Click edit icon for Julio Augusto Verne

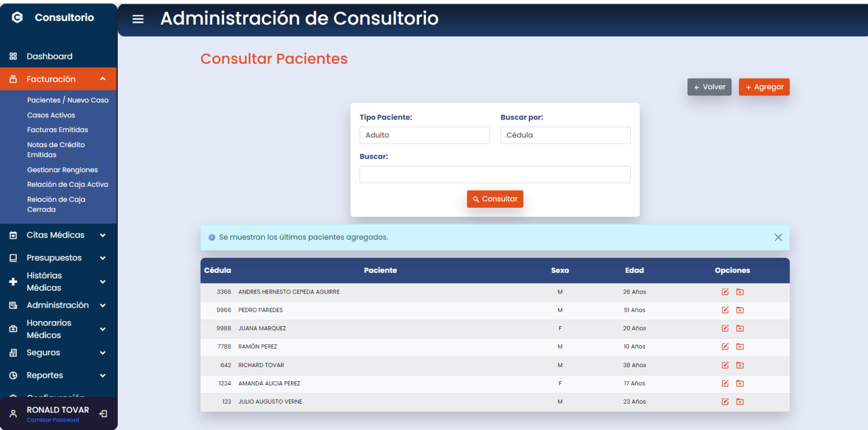coord(725,402)
